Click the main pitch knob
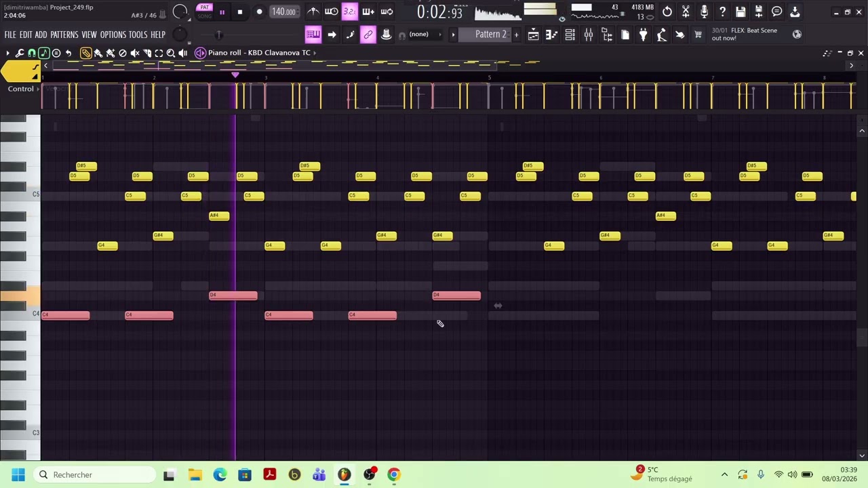The image size is (868, 488). [x=179, y=34]
